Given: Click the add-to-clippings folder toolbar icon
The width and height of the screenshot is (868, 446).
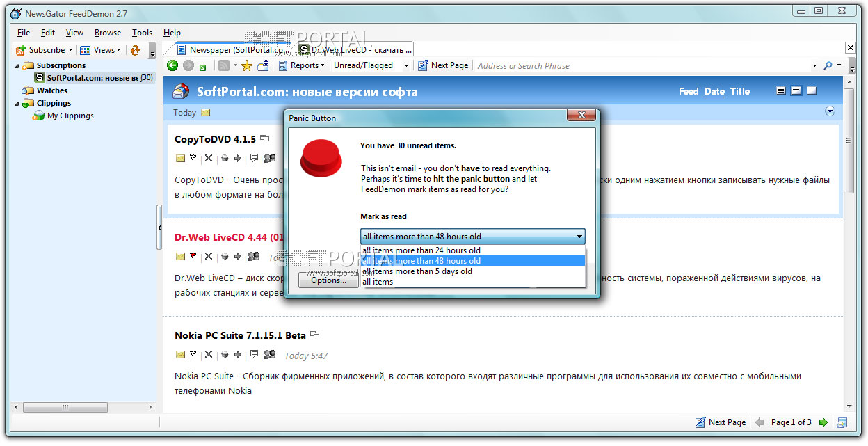Looking at the screenshot, I should click(264, 65).
